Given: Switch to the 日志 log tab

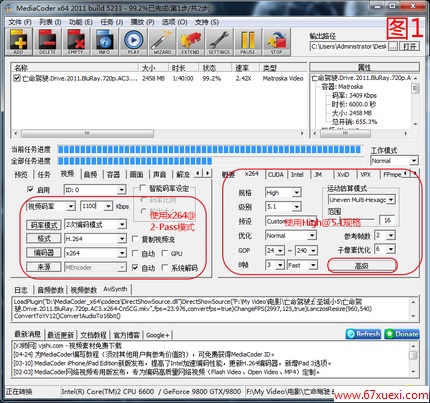Looking at the screenshot, I should coord(21,290).
